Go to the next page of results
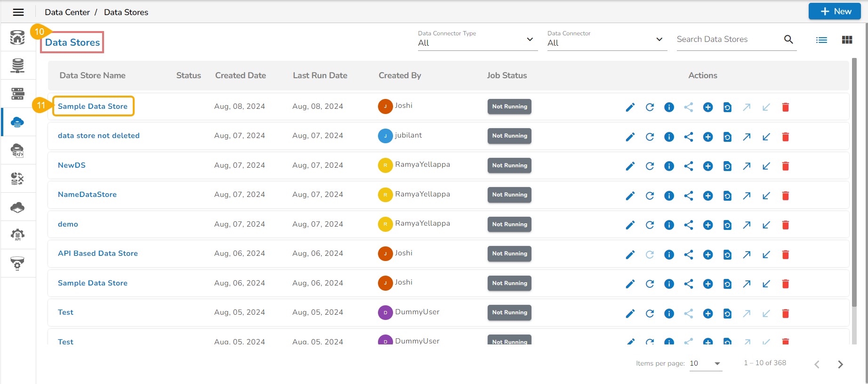Image resolution: width=868 pixels, height=384 pixels. (840, 364)
